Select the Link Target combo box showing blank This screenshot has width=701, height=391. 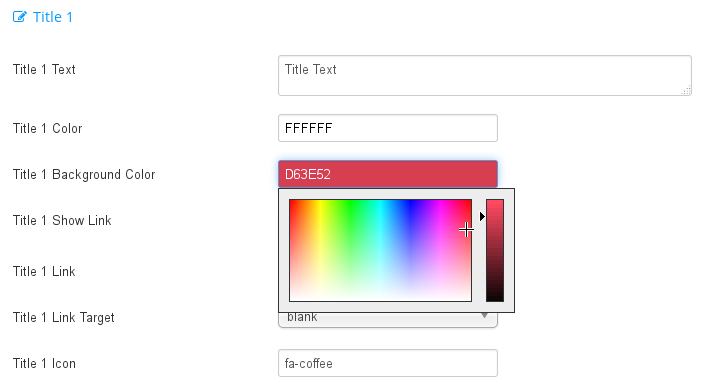(x=388, y=320)
